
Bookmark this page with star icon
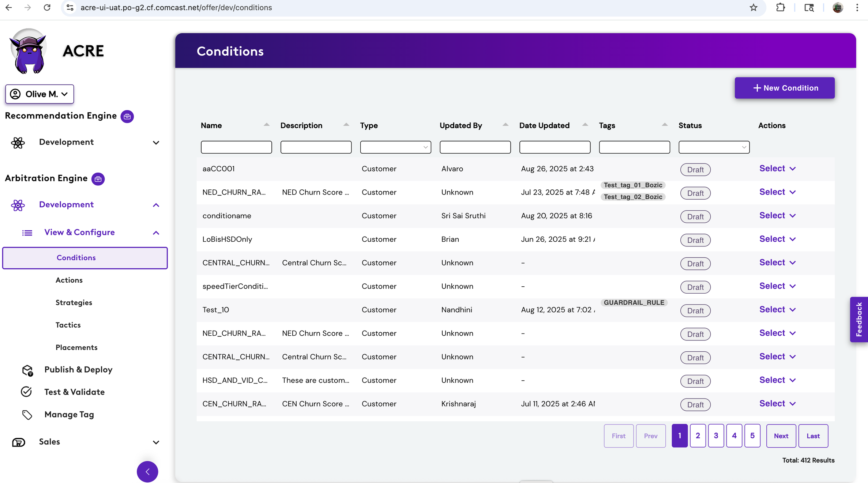click(x=754, y=8)
